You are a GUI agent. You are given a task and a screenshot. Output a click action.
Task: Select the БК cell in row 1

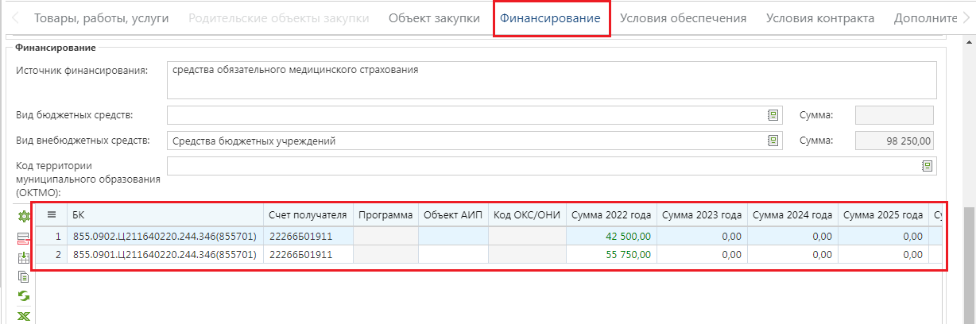coord(165,236)
